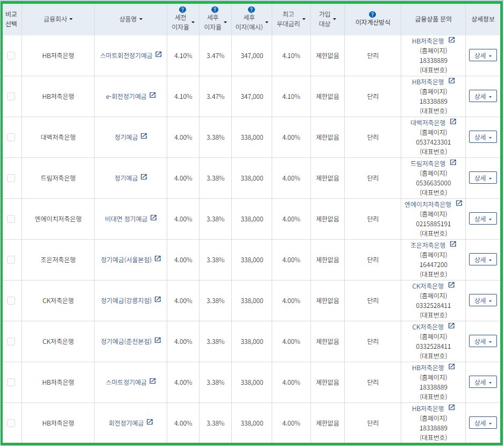
Task: Open homepage icon next to 대백저축은행 inquiry
Action: tap(453, 121)
